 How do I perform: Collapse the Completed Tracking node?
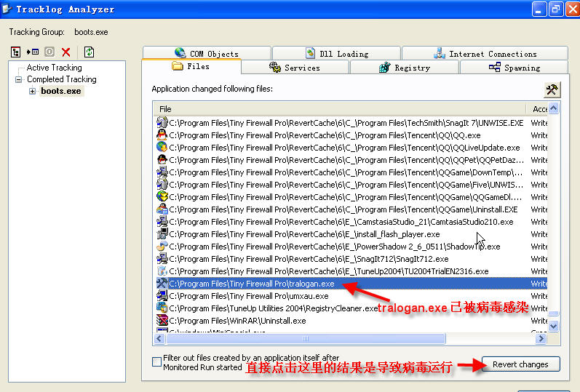pos(18,79)
